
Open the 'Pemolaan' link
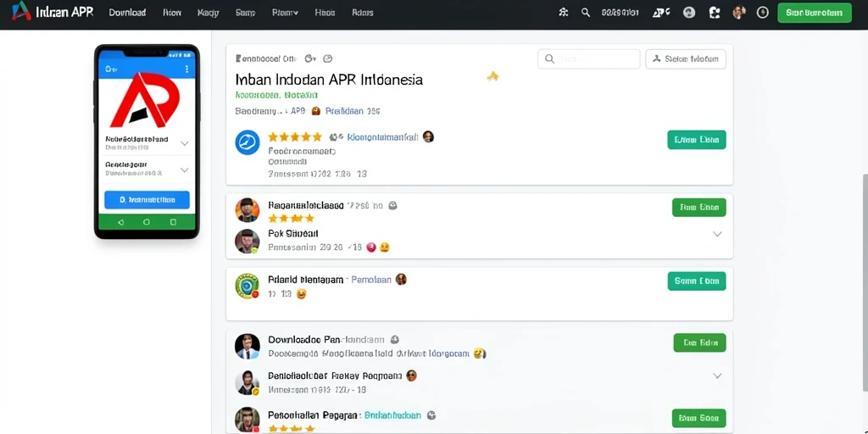point(371,280)
